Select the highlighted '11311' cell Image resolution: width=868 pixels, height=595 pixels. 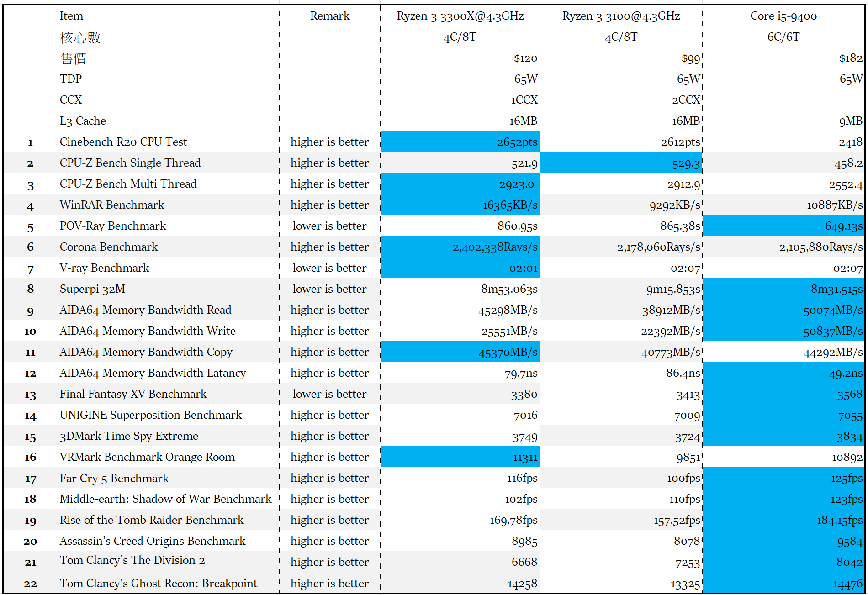click(460, 457)
